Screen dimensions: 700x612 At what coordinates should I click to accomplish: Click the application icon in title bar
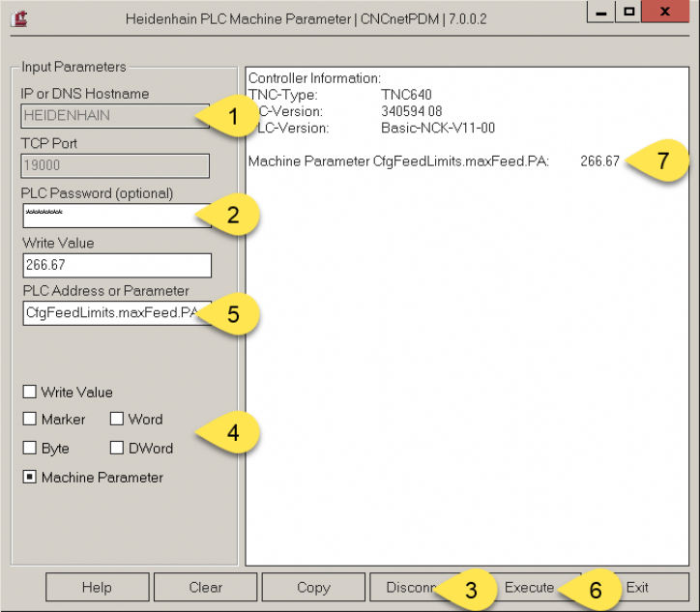(x=19, y=18)
